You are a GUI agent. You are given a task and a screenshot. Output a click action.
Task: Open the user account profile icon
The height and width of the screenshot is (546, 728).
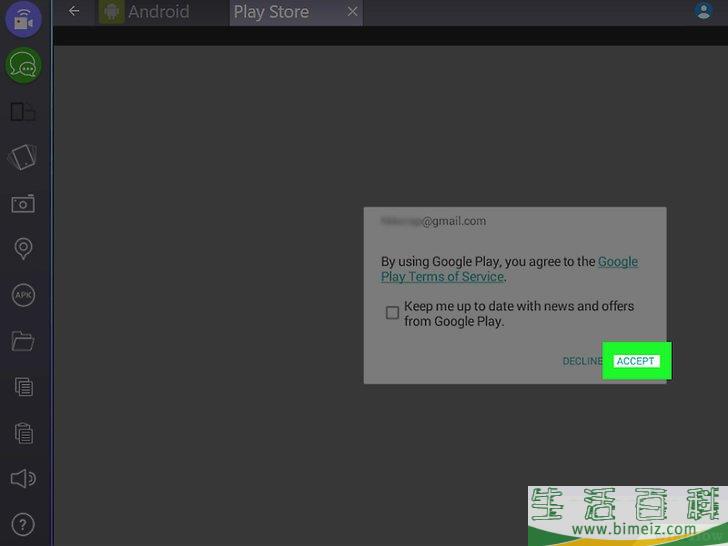click(x=703, y=10)
